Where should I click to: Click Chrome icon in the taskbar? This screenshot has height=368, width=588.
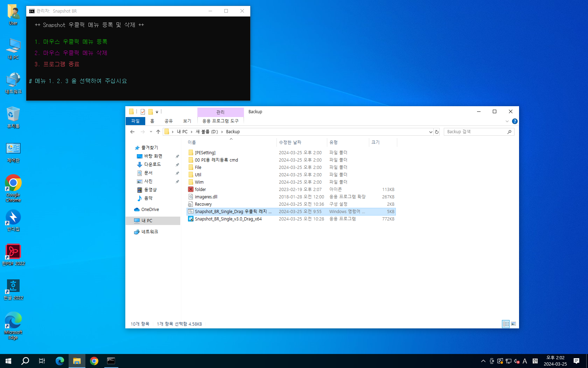(x=94, y=361)
